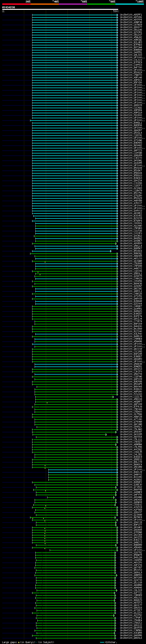
Task: Select the UniRef100_C0NV29 label
Action: [x=131, y=278]
